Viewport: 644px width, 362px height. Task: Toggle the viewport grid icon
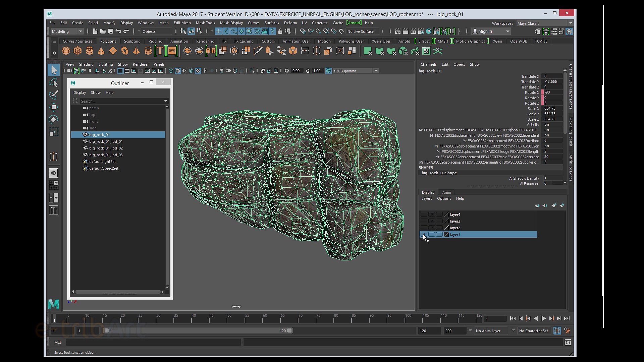pyautogui.click(x=120, y=71)
